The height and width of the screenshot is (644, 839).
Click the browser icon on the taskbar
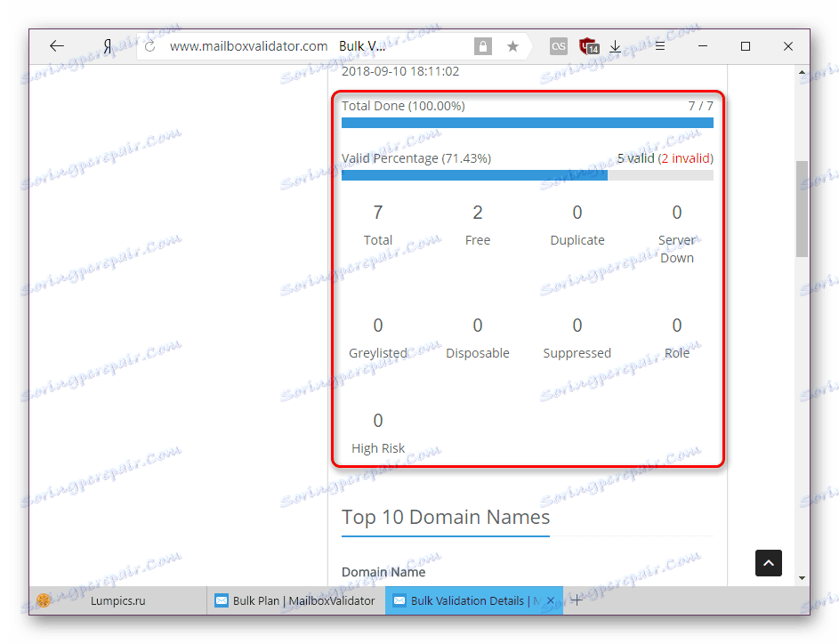point(44,600)
